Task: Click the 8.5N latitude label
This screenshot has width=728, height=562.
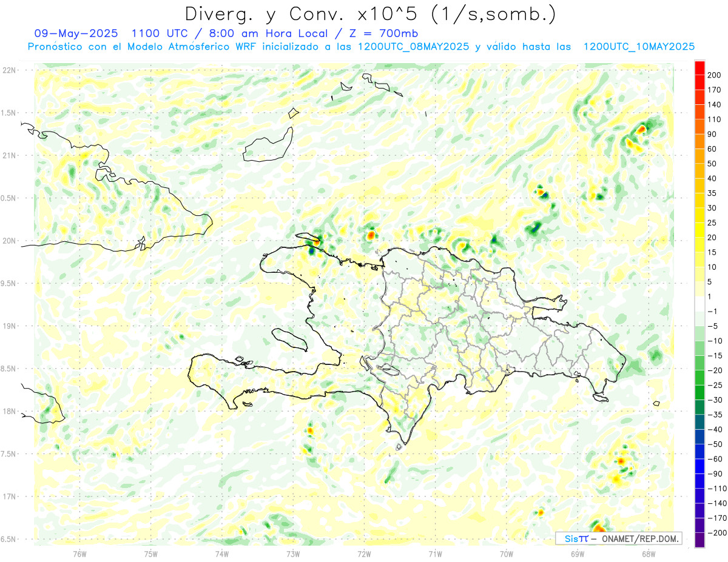Action: [9, 369]
